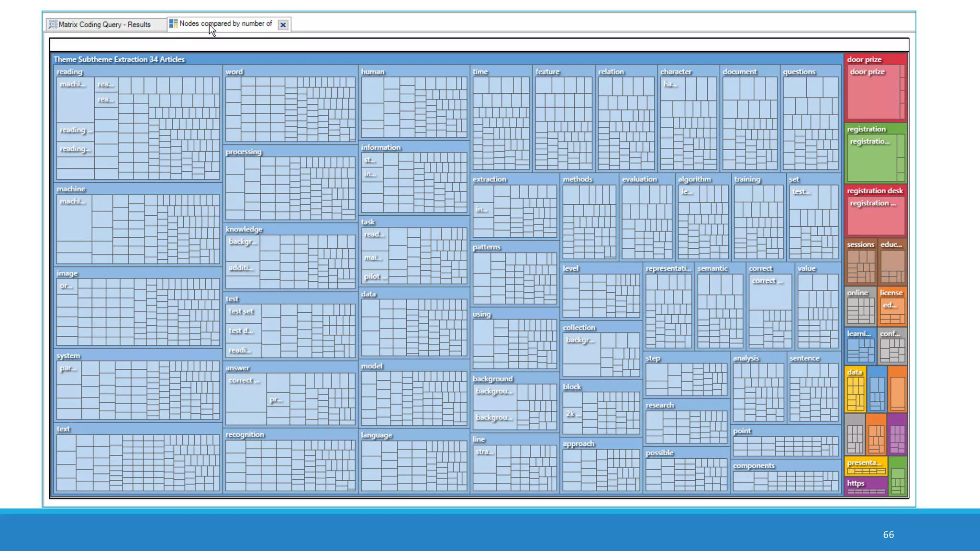This screenshot has height=551, width=980.
Task: Select the 'patterns' node header
Action: (x=487, y=247)
